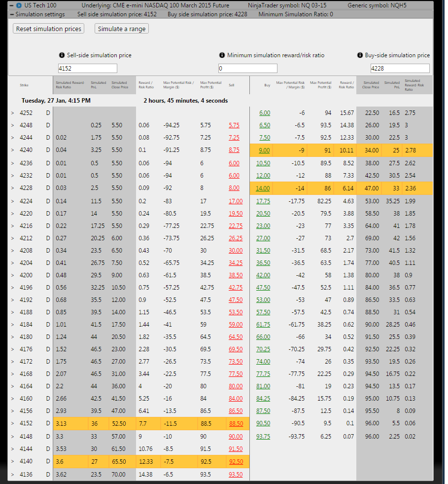Open sell price 88.50 on strike 4152
This screenshot has width=448, height=484.
236,424
